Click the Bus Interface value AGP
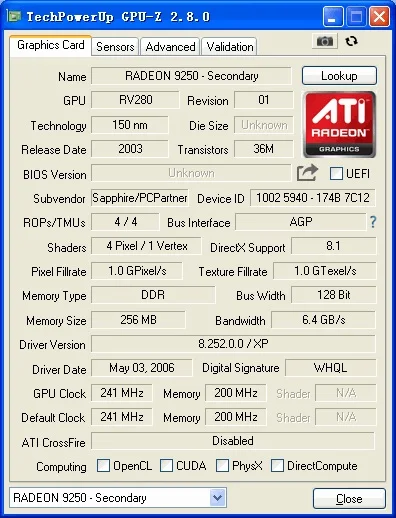The height and width of the screenshot is (518, 396). [x=301, y=222]
